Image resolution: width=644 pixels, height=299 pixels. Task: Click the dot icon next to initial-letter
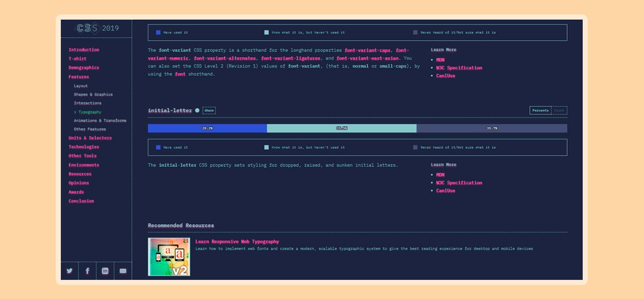(x=197, y=110)
